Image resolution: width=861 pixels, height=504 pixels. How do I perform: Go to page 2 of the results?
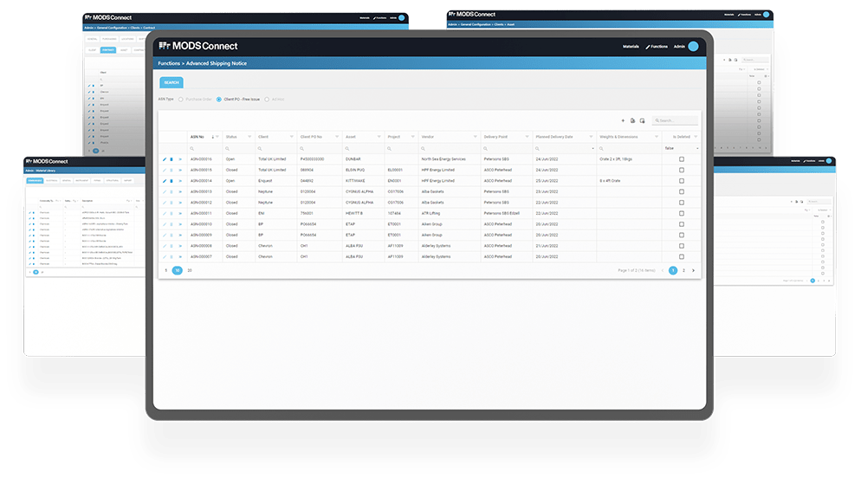tap(683, 270)
